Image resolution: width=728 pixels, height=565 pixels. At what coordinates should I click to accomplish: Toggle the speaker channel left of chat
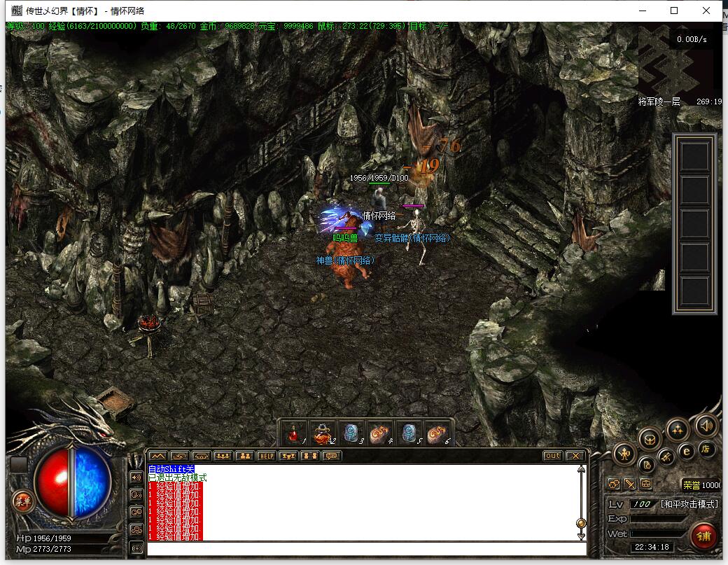[x=136, y=477]
